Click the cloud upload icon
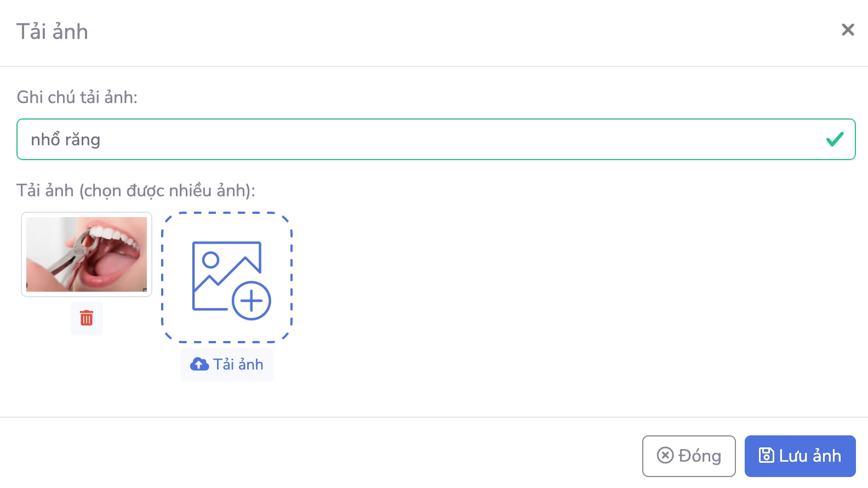 [x=199, y=364]
